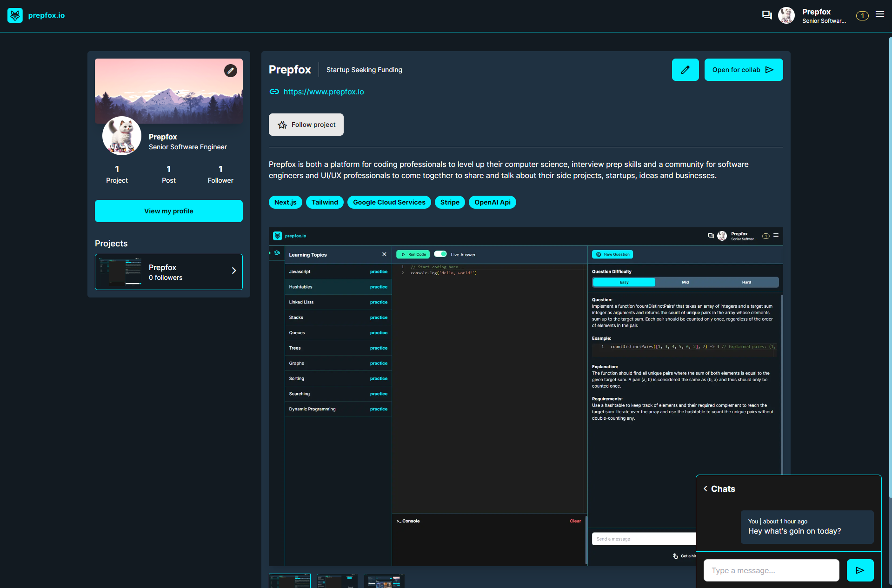892x588 pixels.
Task: Select the first project gallery thumbnail
Action: (x=290, y=581)
